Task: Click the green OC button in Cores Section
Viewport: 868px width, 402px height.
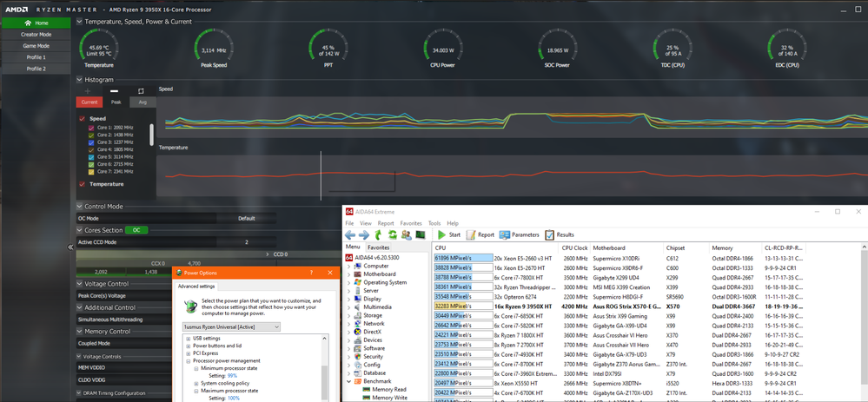Action: [x=136, y=230]
